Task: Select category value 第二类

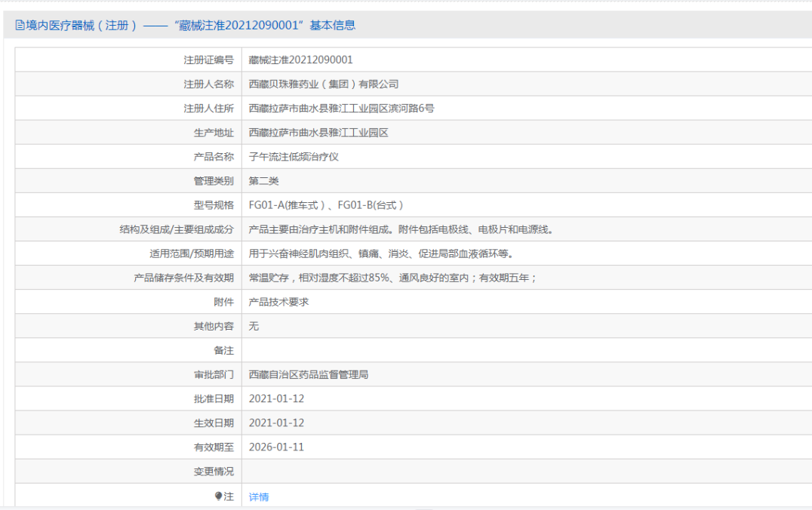Action: (263, 181)
